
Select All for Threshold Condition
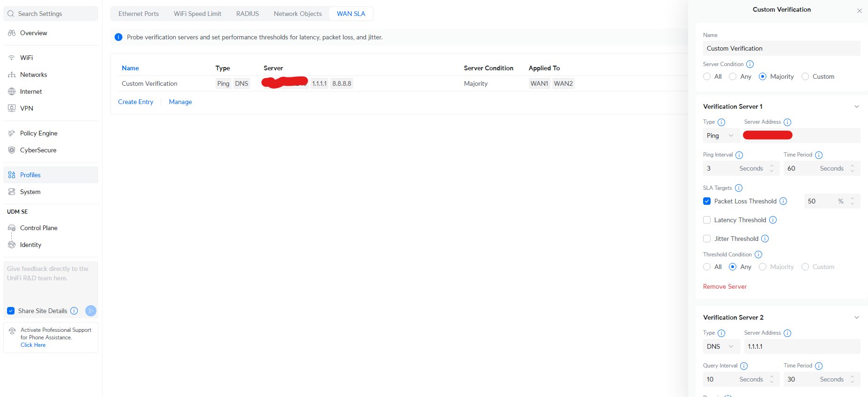(x=707, y=267)
